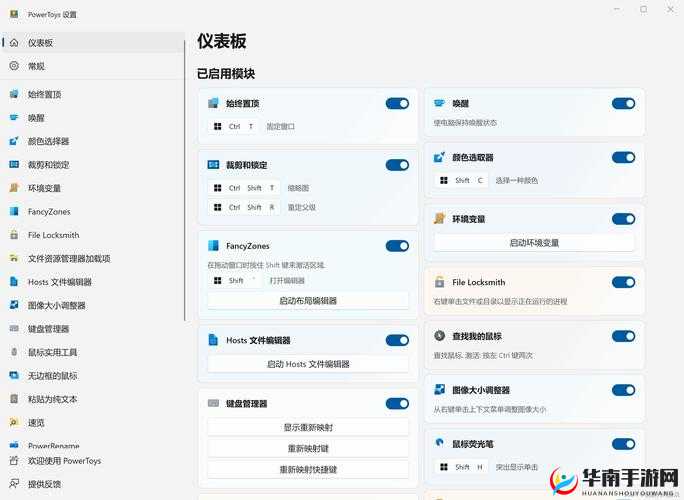684x500 pixels.
Task: Click the 始终置顶 Ctrl T shortcut row
Action: point(252,127)
